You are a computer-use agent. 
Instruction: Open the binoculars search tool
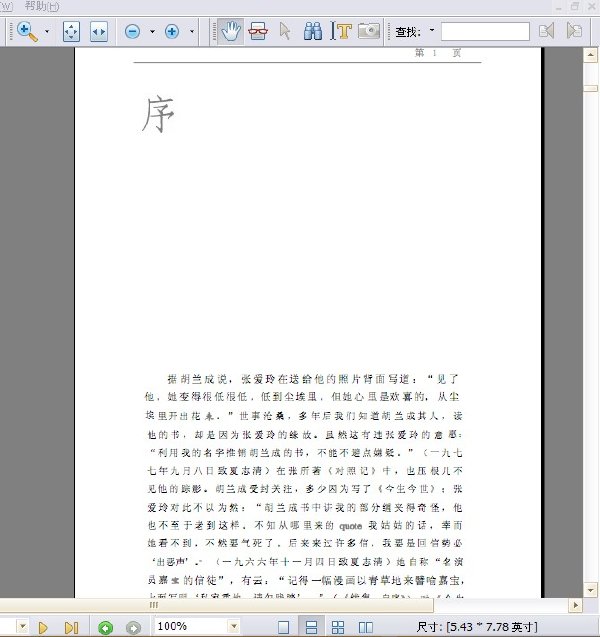coord(313,32)
